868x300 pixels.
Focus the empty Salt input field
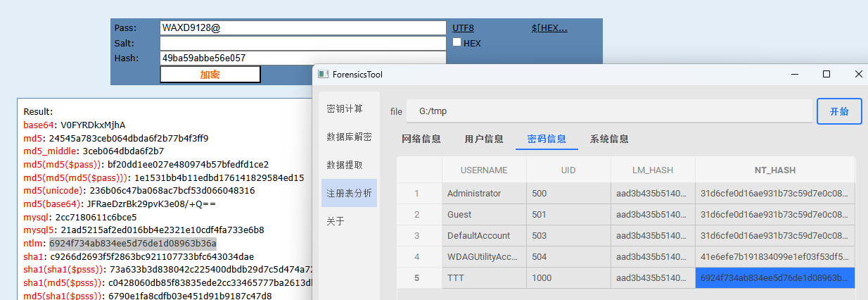click(302, 44)
